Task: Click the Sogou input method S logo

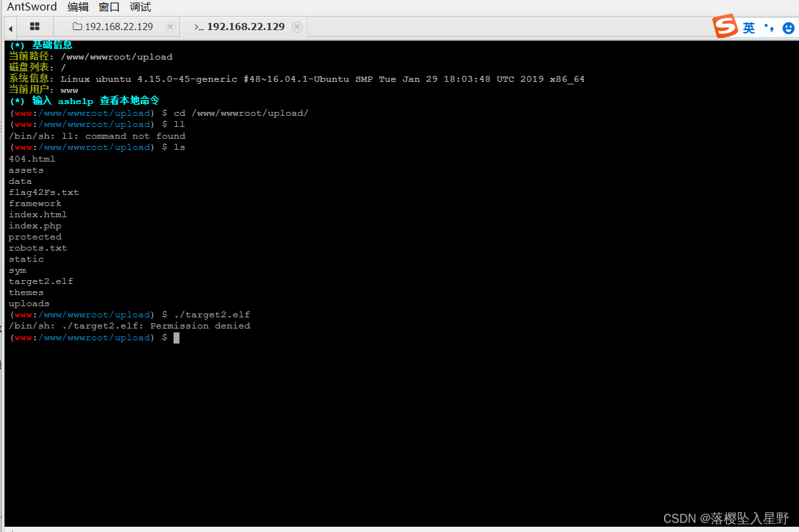Action: 726,27
